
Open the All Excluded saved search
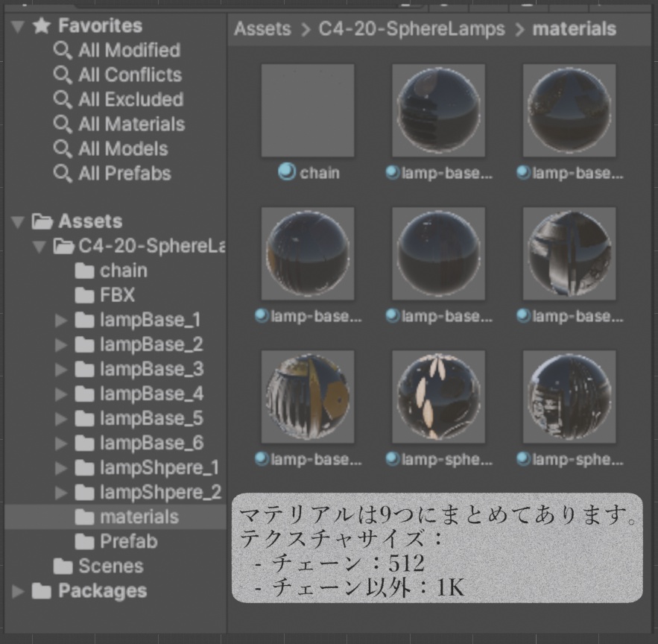click(131, 100)
